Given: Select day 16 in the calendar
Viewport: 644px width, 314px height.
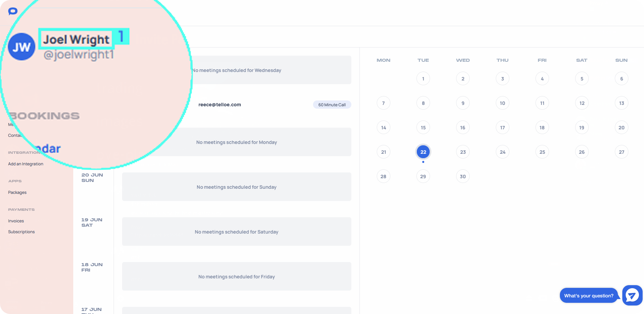Looking at the screenshot, I should pos(463,128).
